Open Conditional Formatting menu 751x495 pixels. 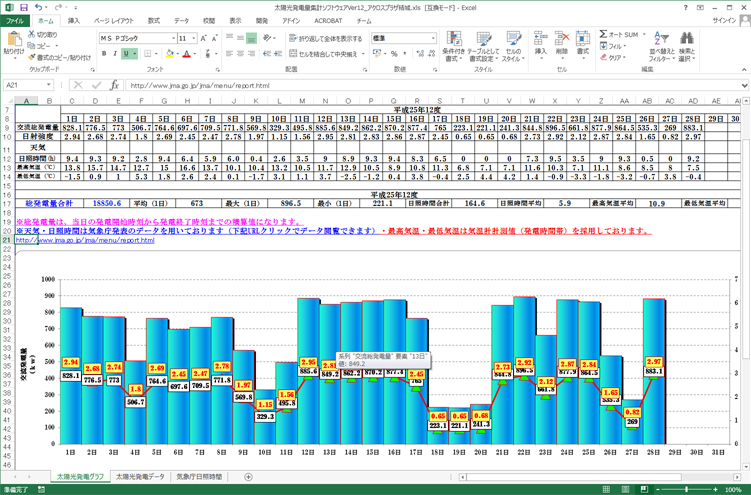pyautogui.click(x=453, y=46)
